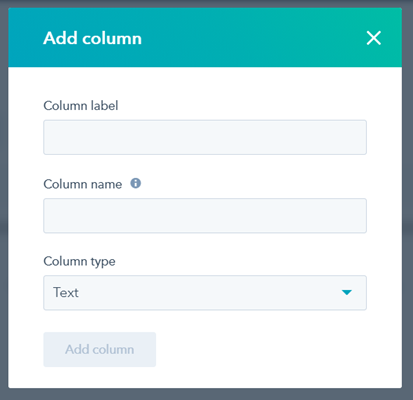This screenshot has width=413, height=400.
Task: Show the Column name tooltip via info icon
Action: point(136,183)
